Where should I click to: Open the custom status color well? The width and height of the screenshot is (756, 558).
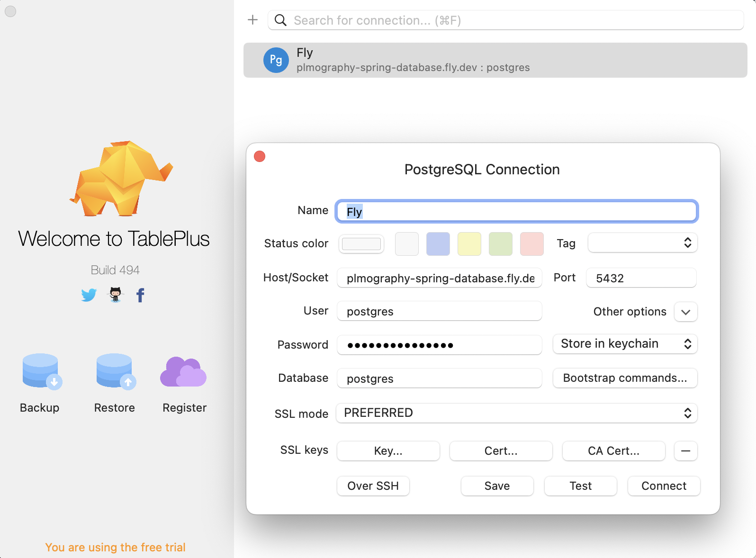361,244
